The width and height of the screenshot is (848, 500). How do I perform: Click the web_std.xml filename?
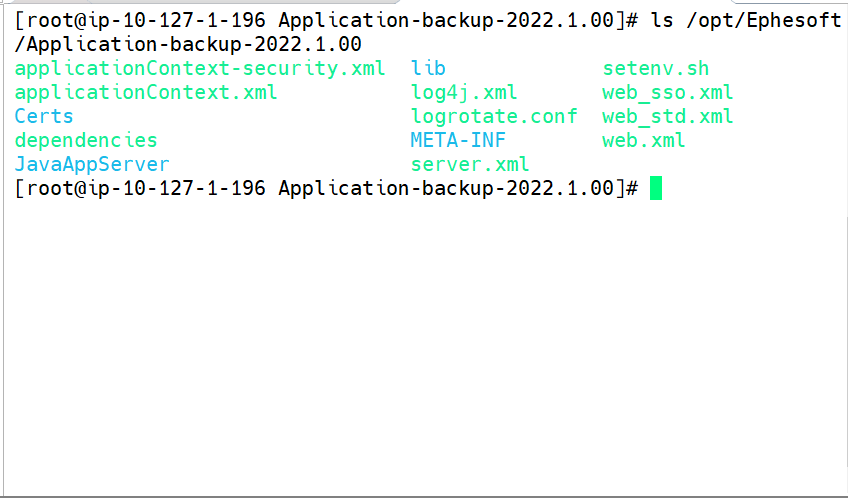click(x=667, y=116)
